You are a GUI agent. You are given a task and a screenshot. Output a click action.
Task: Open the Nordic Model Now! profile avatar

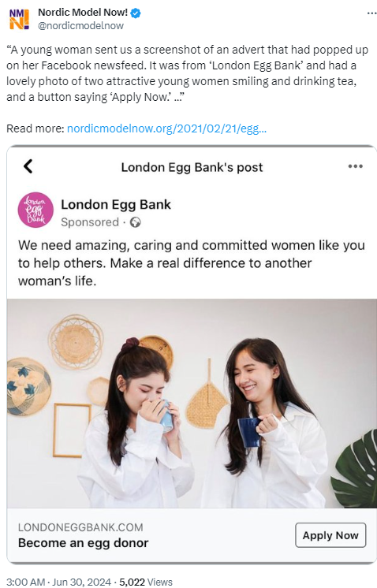tap(19, 19)
